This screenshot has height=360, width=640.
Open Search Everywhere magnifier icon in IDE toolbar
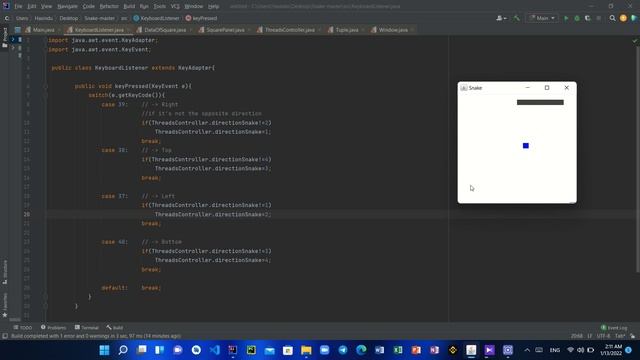(612, 18)
